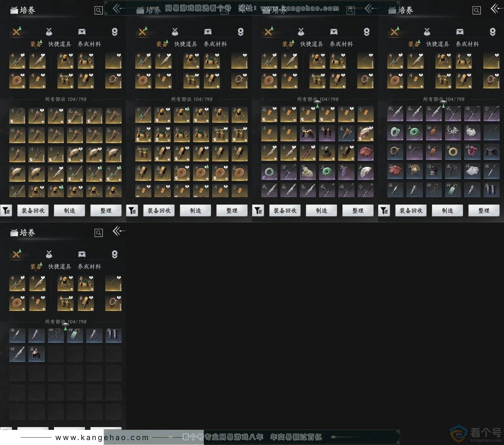The height and width of the screenshot is (445, 504).
Task: Select equipped chest armor slot in bottom panel
Action: 86,283
